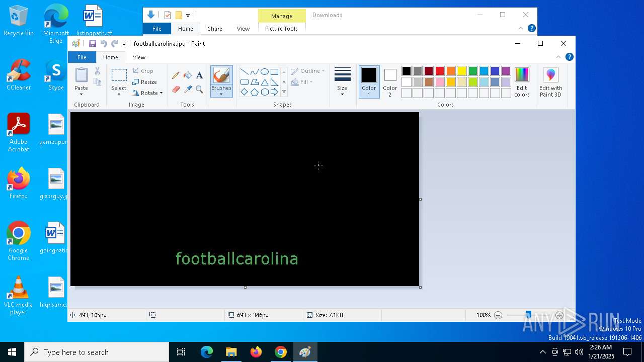Image resolution: width=644 pixels, height=362 pixels.
Task: Choose the Rectangle shape
Action: point(274,71)
